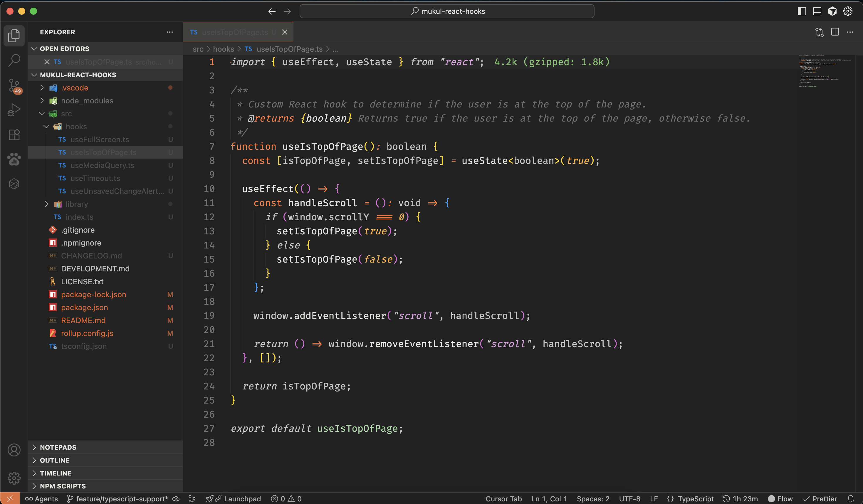
Task: Open Launchpad in the status bar
Action: [234, 498]
